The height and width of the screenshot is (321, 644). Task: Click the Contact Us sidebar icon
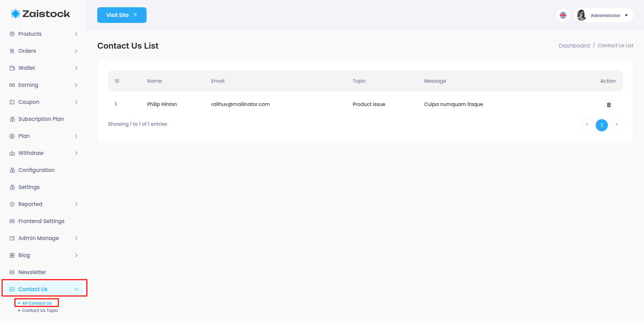pyautogui.click(x=12, y=289)
